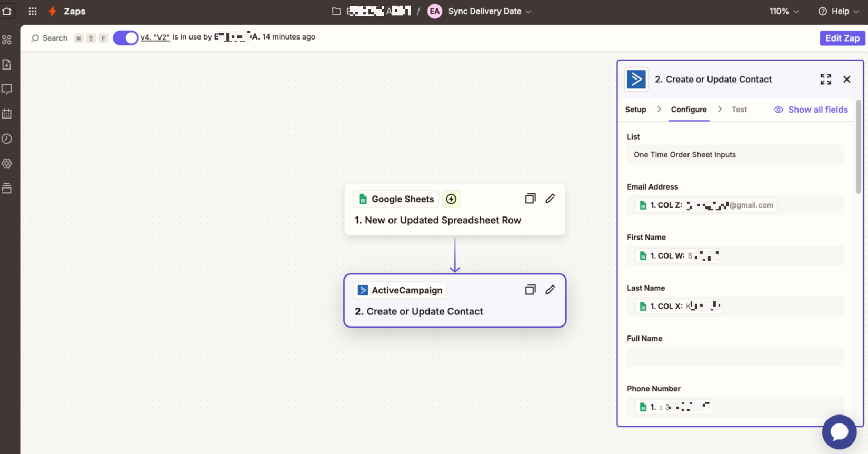Click the panel title 2. Create or Update Contact
The height and width of the screenshot is (454, 868).
tap(713, 79)
